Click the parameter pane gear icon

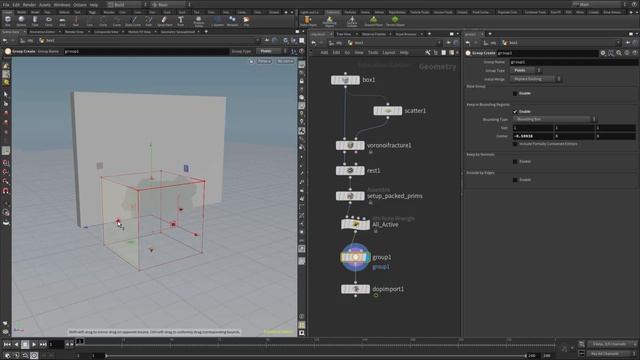[x=603, y=53]
